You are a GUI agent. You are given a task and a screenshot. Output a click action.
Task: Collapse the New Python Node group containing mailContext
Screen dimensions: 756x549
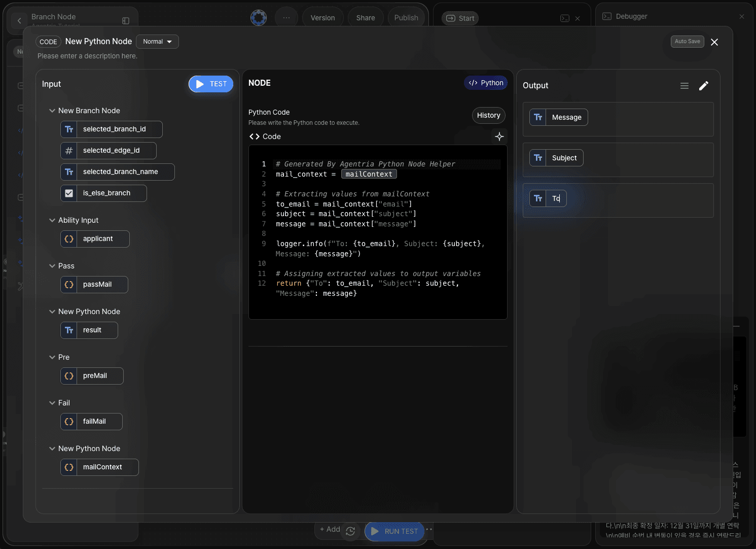tap(52, 449)
